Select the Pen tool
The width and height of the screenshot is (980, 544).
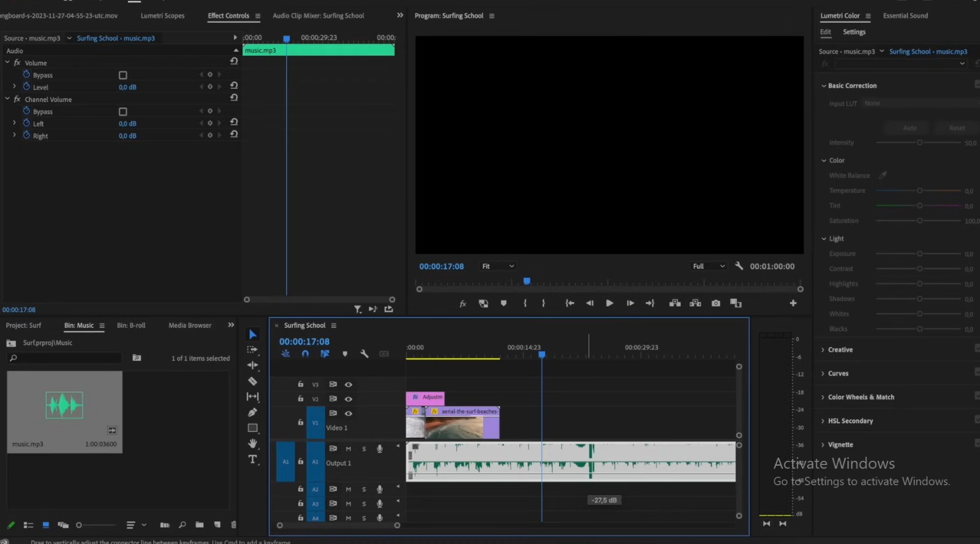252,412
